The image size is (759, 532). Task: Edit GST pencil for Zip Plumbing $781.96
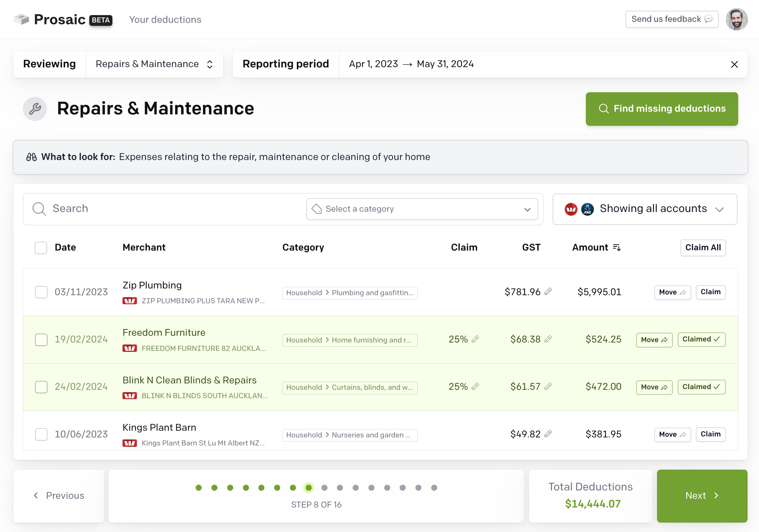coord(548,291)
